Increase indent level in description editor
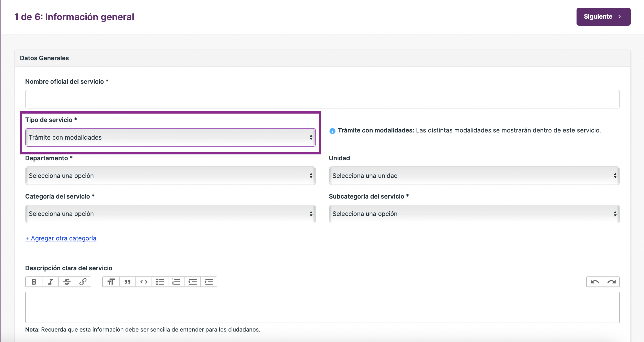 209,282
